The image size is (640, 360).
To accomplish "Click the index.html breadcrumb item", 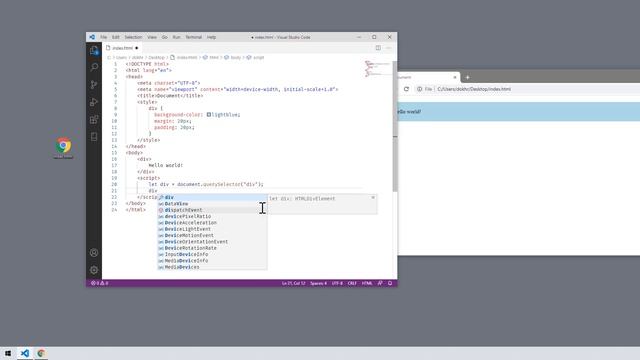I will click(184, 58).
